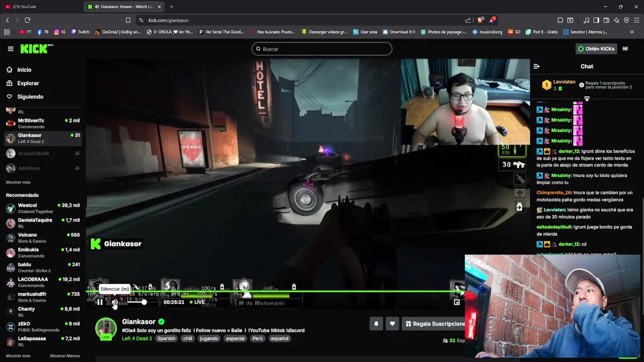Open the Twitch bookmark

pos(80,32)
